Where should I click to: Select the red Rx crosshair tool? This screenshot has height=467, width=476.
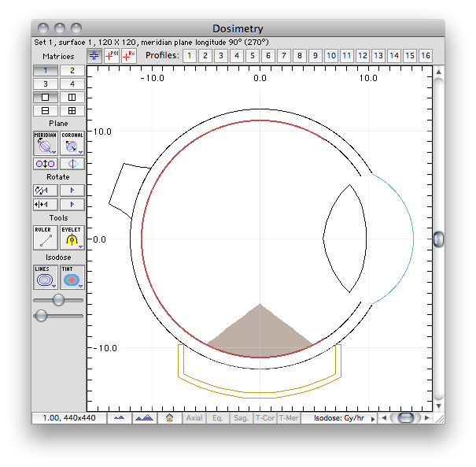tap(129, 56)
